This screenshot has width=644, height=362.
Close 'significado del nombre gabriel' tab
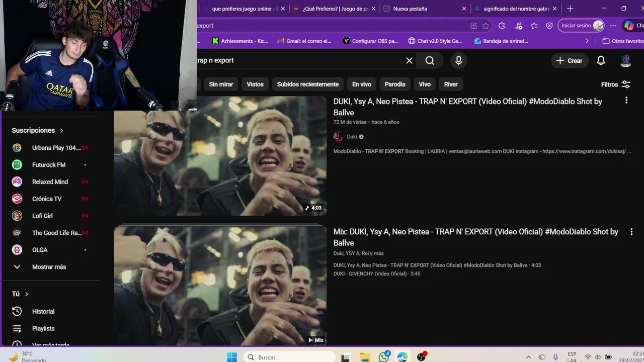click(555, 9)
